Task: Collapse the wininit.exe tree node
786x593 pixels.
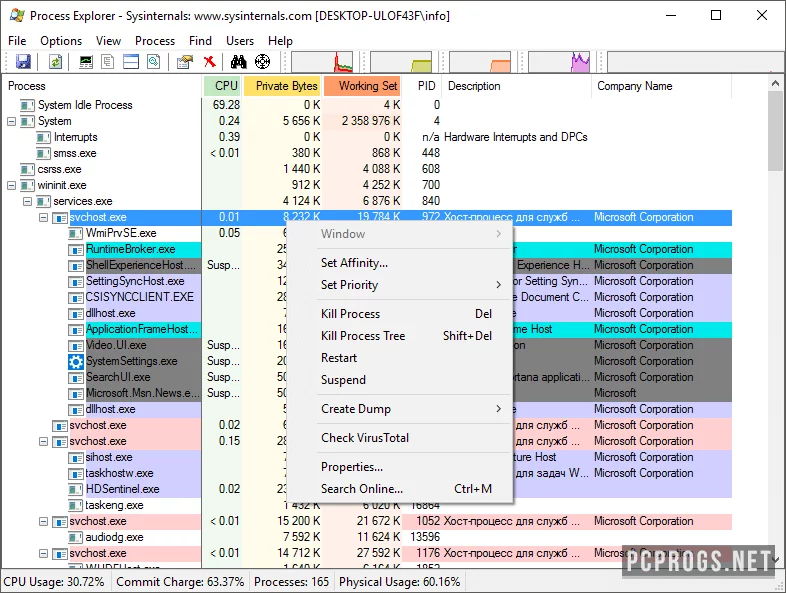Action: click(x=12, y=185)
